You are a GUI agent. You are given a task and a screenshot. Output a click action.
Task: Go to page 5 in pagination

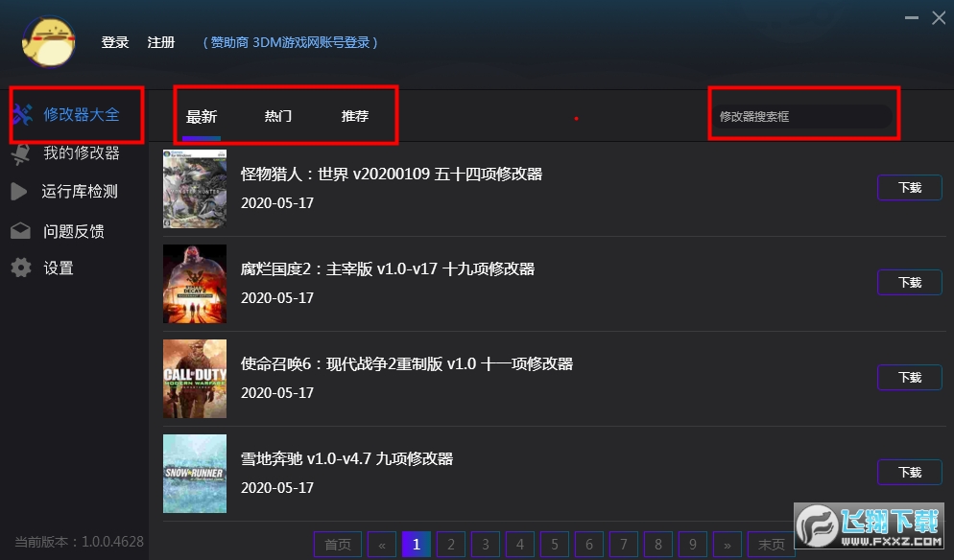(x=554, y=545)
